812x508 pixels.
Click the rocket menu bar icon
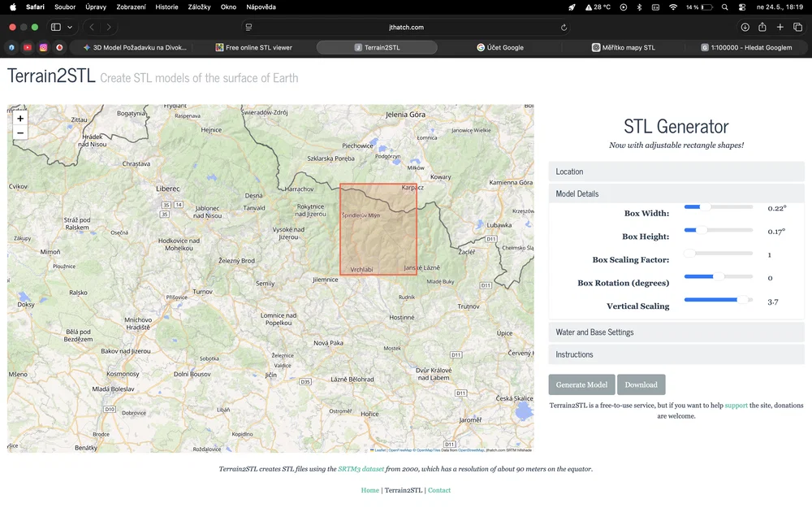572,7
